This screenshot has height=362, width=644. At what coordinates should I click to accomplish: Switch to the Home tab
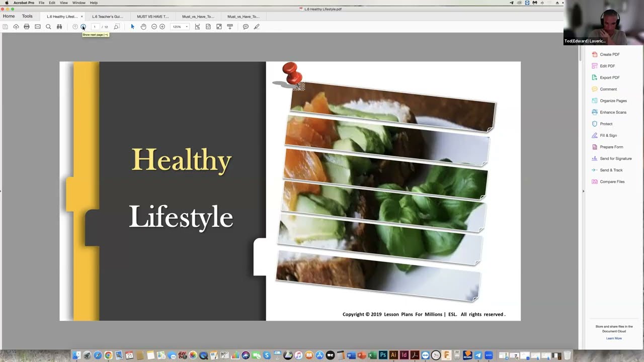point(9,16)
